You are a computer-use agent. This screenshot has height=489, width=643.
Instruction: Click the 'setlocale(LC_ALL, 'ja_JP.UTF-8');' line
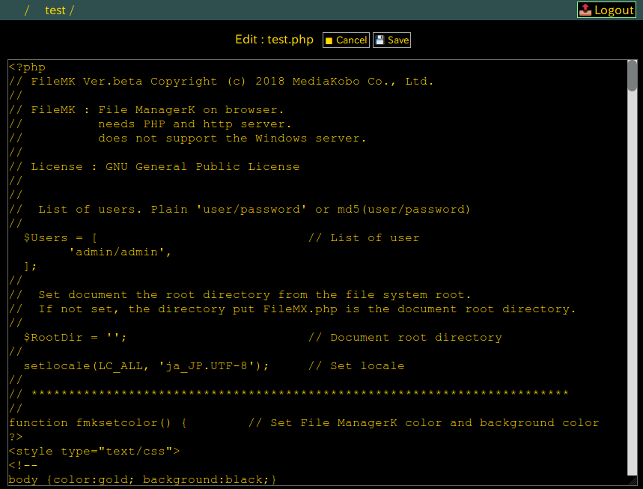pyautogui.click(x=146, y=366)
